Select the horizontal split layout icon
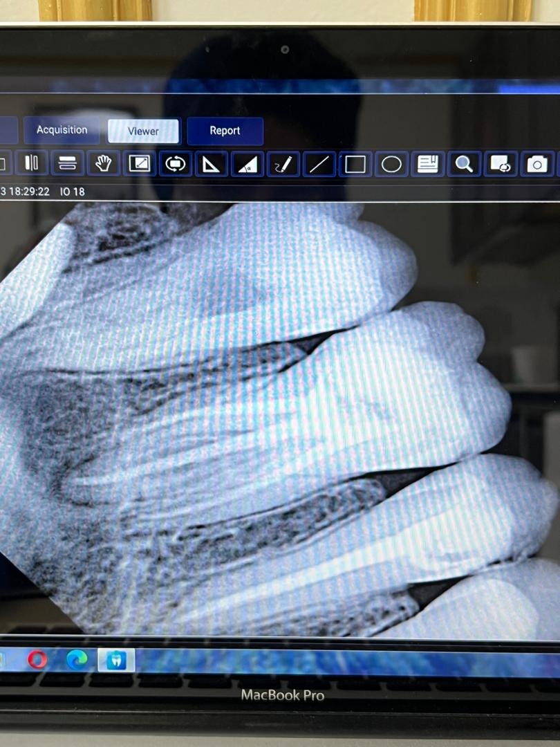The height and width of the screenshot is (747, 560). click(67, 163)
